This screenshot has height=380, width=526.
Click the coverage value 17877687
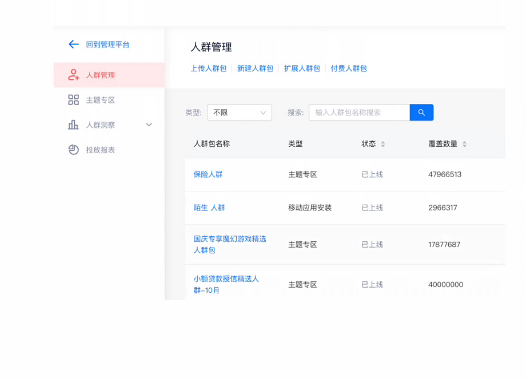click(x=444, y=245)
